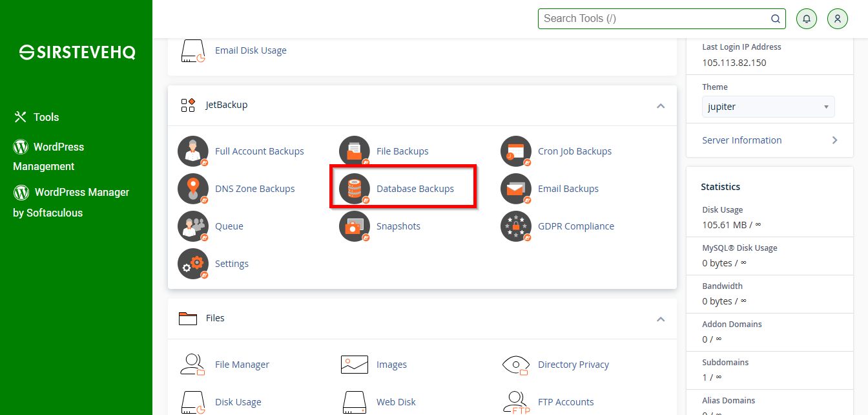Image resolution: width=868 pixels, height=415 pixels.
Task: Click the Files section folder icon
Action: (x=188, y=318)
